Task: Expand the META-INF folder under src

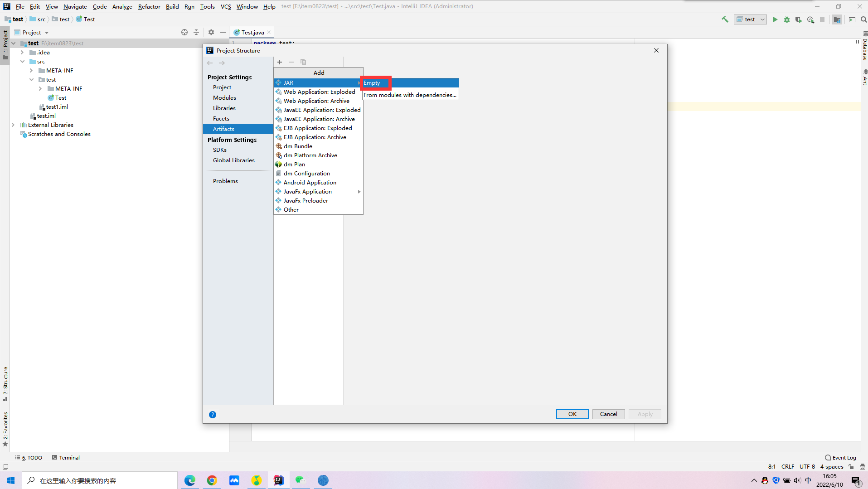Action: click(x=31, y=71)
